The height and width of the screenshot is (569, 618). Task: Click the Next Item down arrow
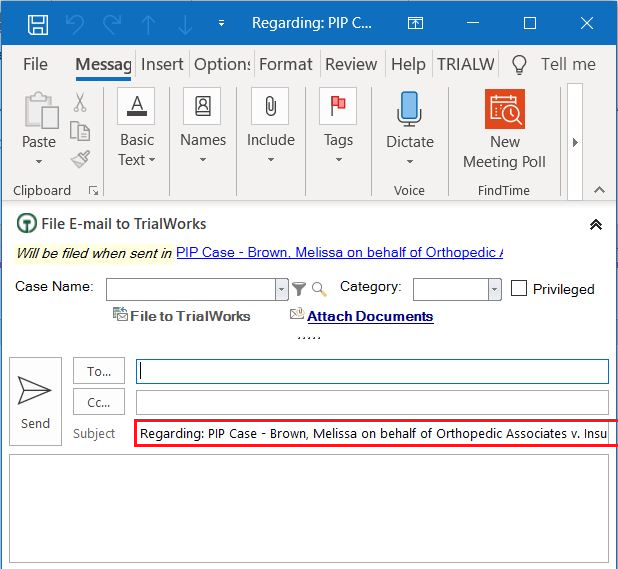[x=185, y=24]
